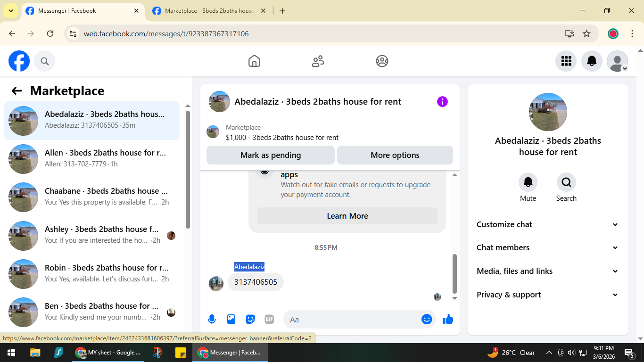This screenshot has height=362, width=644.
Task: Open the Friends icon in top navigation
Action: click(318, 61)
